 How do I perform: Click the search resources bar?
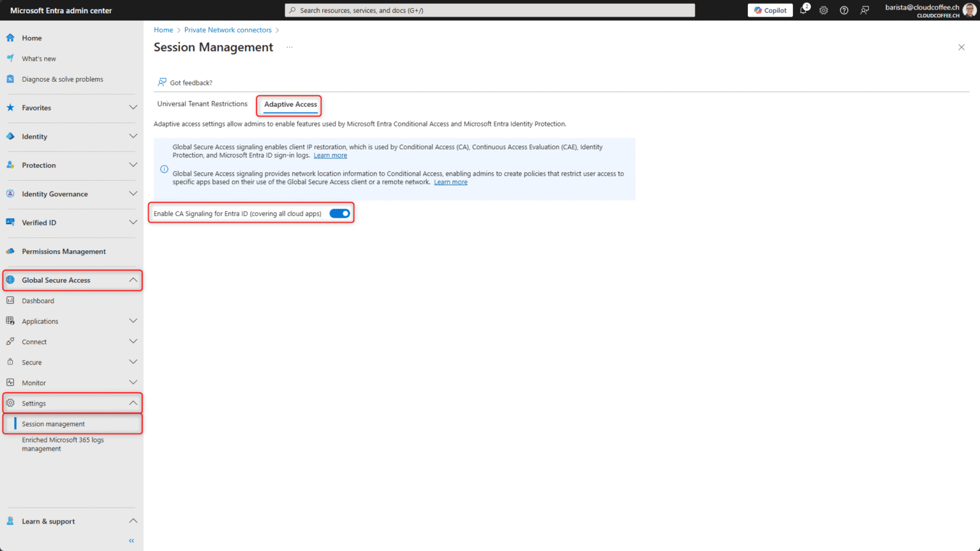point(489,10)
